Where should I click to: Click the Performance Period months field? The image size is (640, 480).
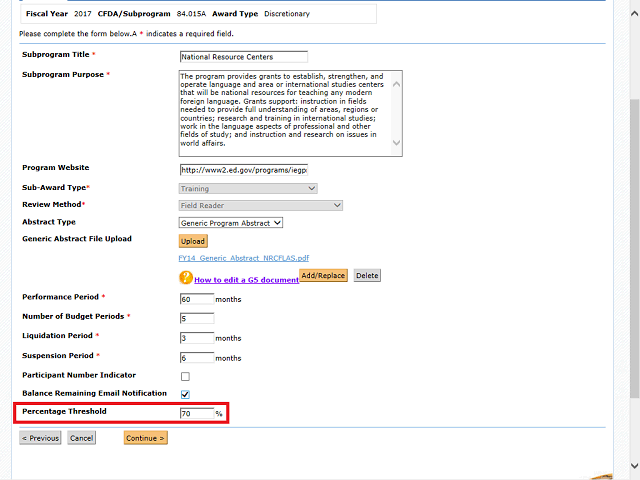click(196, 299)
